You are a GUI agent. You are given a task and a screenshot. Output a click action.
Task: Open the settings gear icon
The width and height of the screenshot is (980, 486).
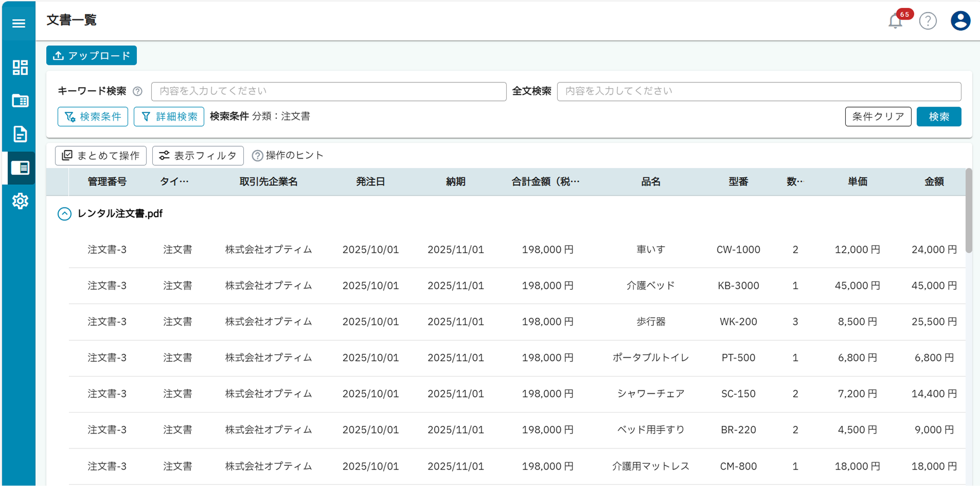[x=20, y=201]
